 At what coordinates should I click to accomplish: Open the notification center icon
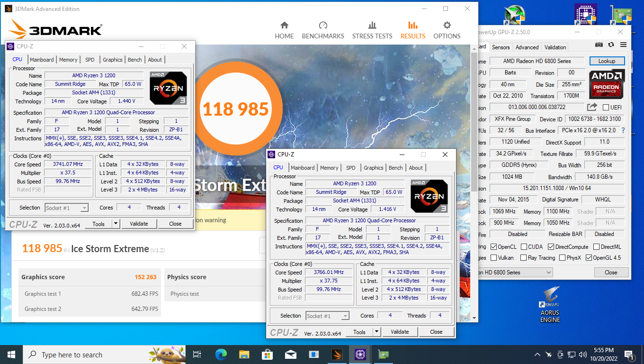pos(630,355)
